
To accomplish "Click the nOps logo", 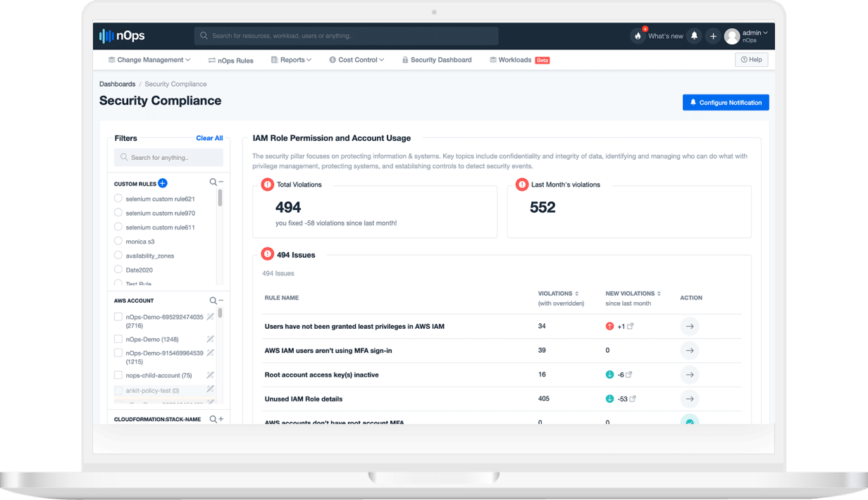I will point(122,36).
